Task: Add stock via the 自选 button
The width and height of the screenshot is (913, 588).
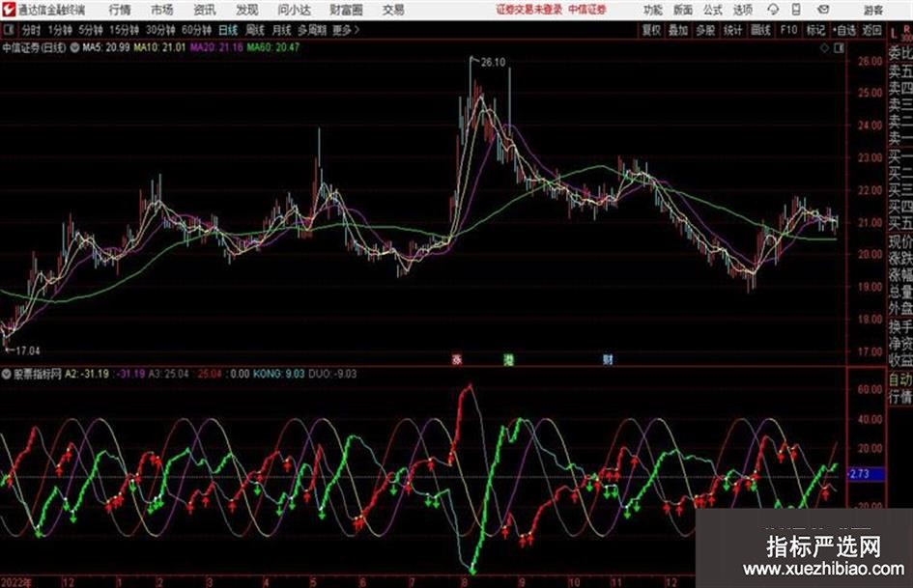Action: (844, 30)
